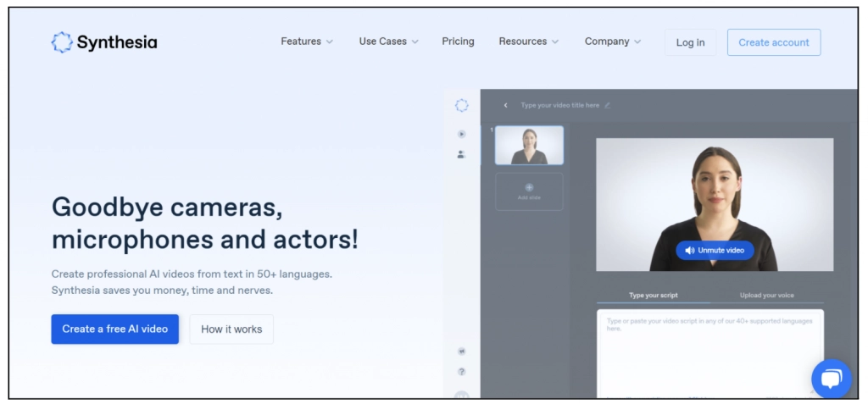This screenshot has height=404, width=868.
Task: Switch to the Upload your voice tab
Action: click(x=766, y=296)
